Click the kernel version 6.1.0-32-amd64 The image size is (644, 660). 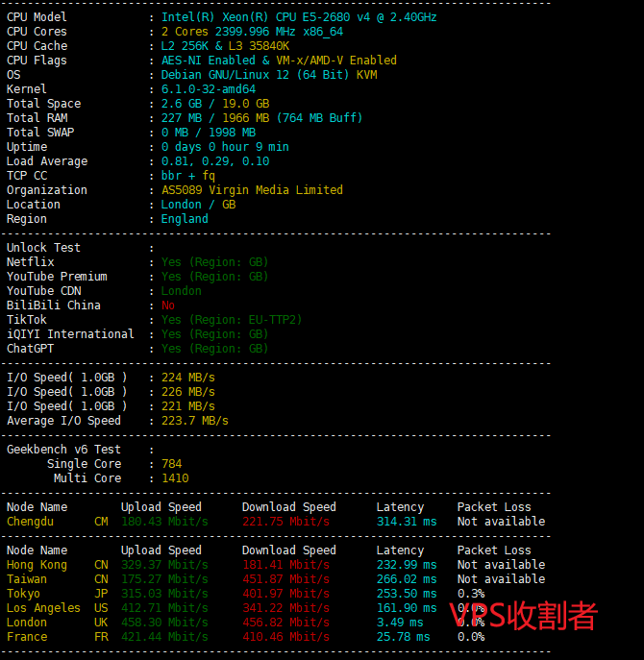(209, 89)
